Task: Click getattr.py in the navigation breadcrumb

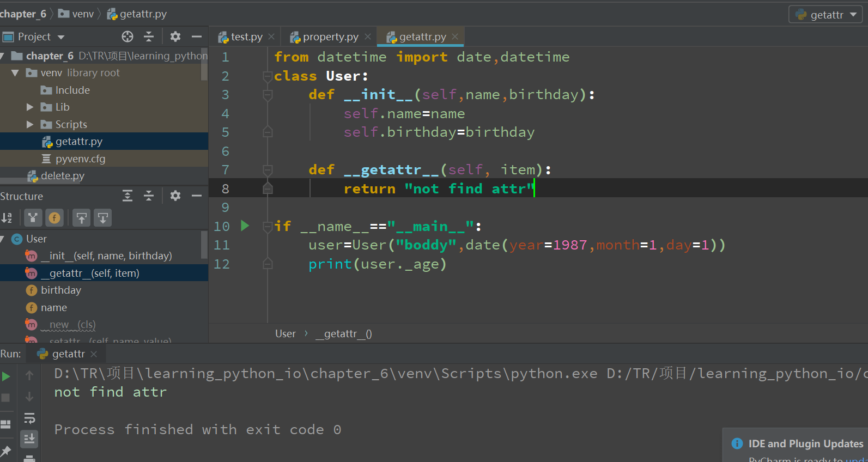Action: (x=137, y=14)
